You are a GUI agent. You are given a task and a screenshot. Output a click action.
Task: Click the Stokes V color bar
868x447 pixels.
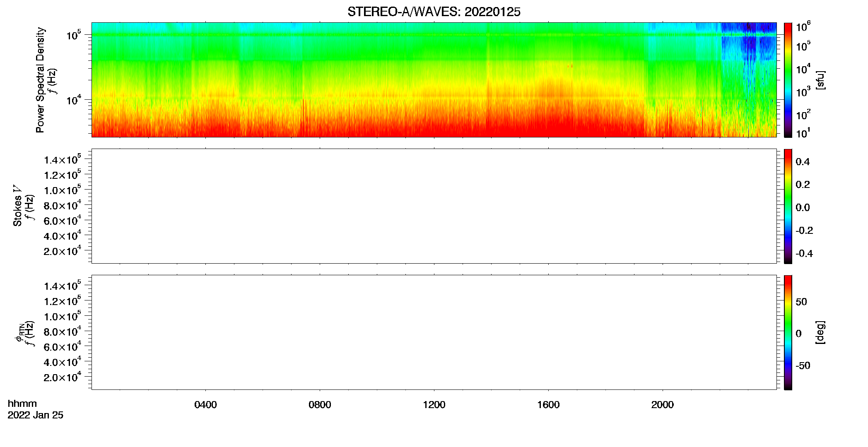click(788, 206)
